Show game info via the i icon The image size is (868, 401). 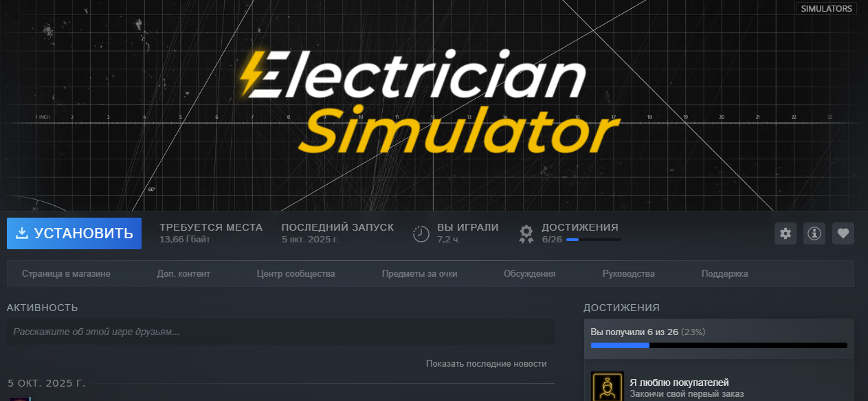[x=814, y=233]
